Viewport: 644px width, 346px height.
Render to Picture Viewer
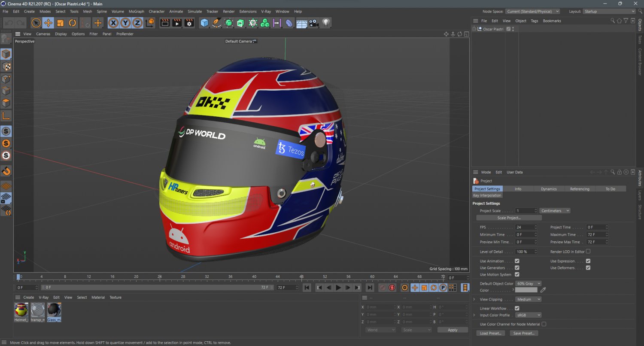177,23
